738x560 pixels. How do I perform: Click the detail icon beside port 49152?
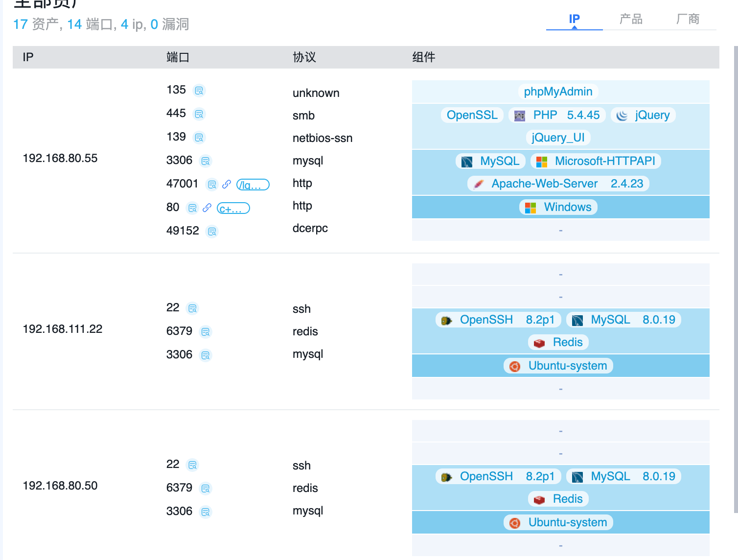point(212,232)
